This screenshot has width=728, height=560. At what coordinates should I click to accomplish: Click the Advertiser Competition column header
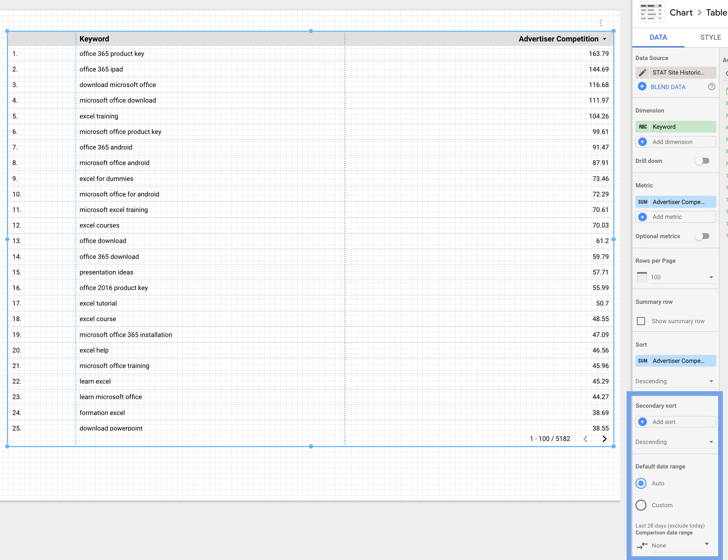tap(558, 39)
